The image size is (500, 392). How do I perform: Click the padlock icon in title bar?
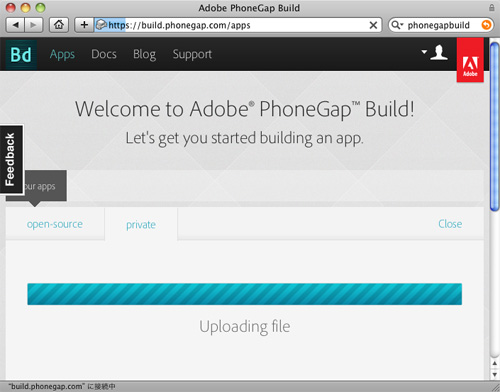click(492, 8)
